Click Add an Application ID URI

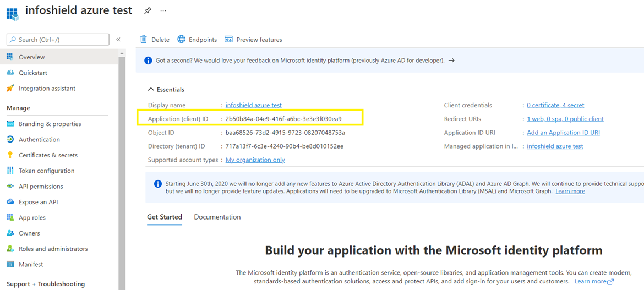pyautogui.click(x=563, y=132)
